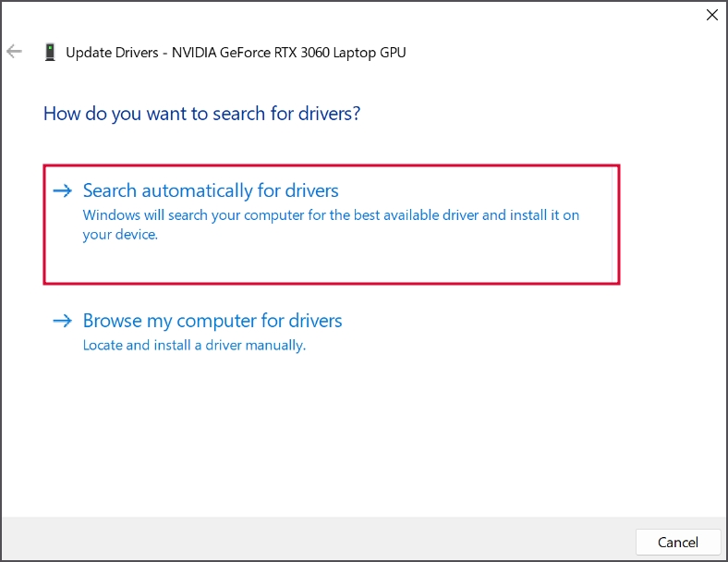Click 'Locate and install a driver manually.' text
Viewport: 728px width, 562px height.
coord(194,345)
